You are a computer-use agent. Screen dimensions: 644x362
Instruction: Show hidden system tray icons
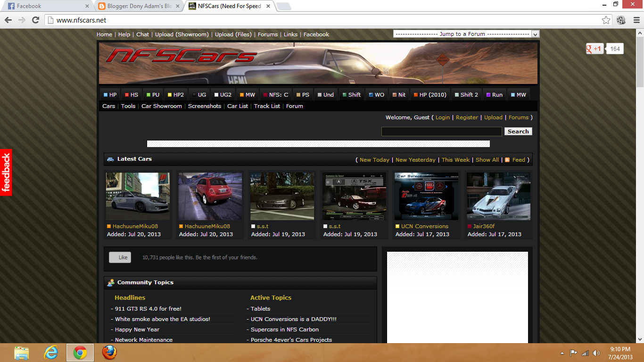coord(562,353)
